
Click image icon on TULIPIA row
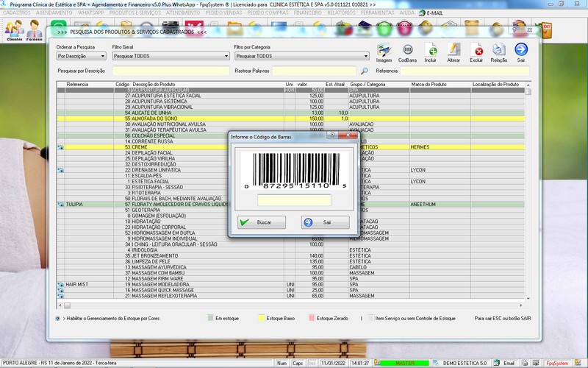[x=60, y=205]
